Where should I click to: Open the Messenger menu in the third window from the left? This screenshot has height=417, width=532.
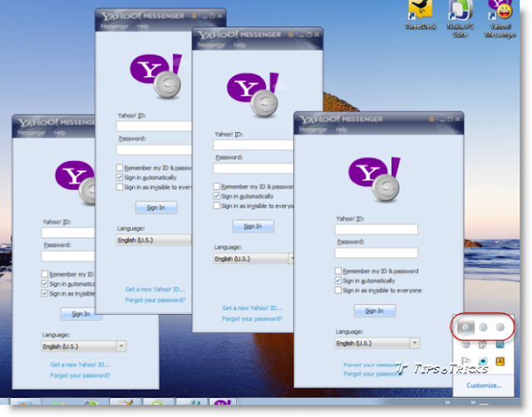click(x=211, y=45)
